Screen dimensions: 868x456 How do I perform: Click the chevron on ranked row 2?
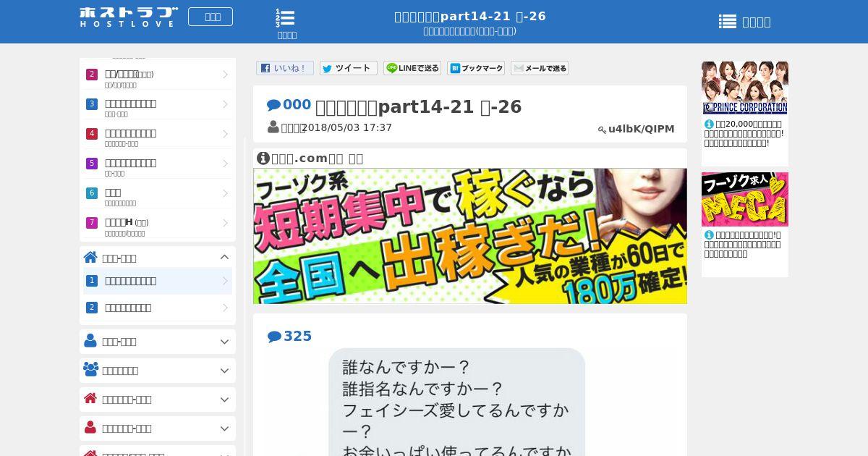click(x=225, y=75)
